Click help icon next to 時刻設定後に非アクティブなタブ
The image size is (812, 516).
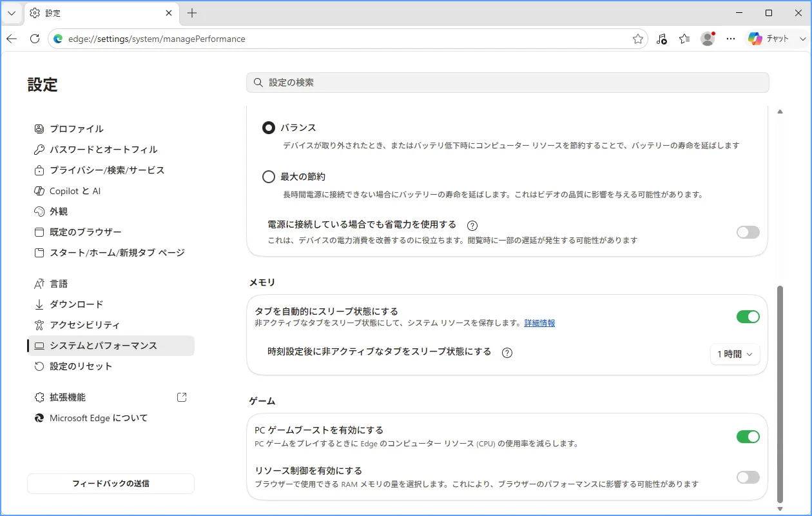pyautogui.click(x=507, y=352)
